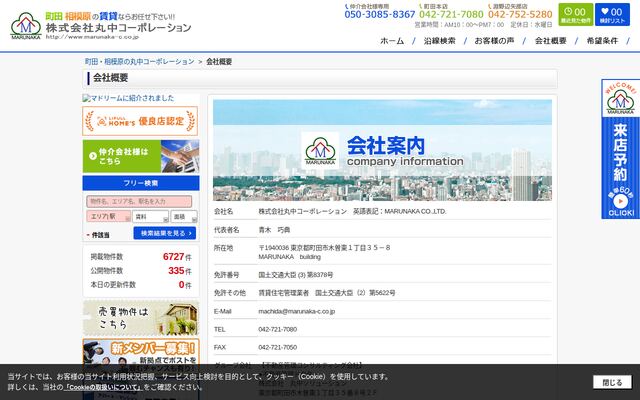
Task: Open the 来店予約 side banner
Action: tap(620, 149)
